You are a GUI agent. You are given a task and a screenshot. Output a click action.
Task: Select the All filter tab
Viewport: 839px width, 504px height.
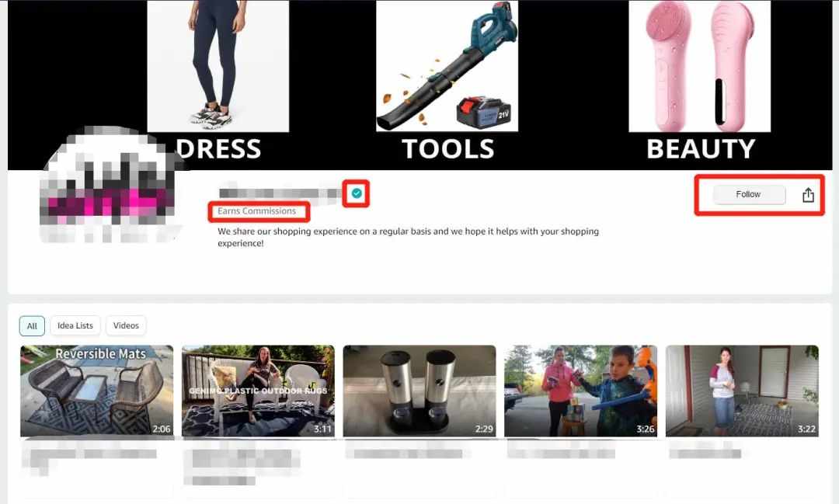tap(32, 326)
